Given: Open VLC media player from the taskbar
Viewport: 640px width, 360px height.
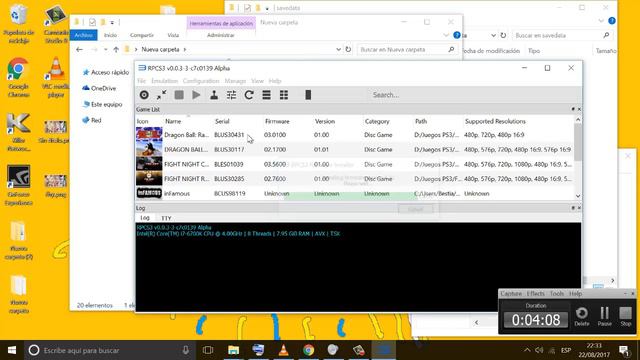Looking at the screenshot, I should (283, 350).
